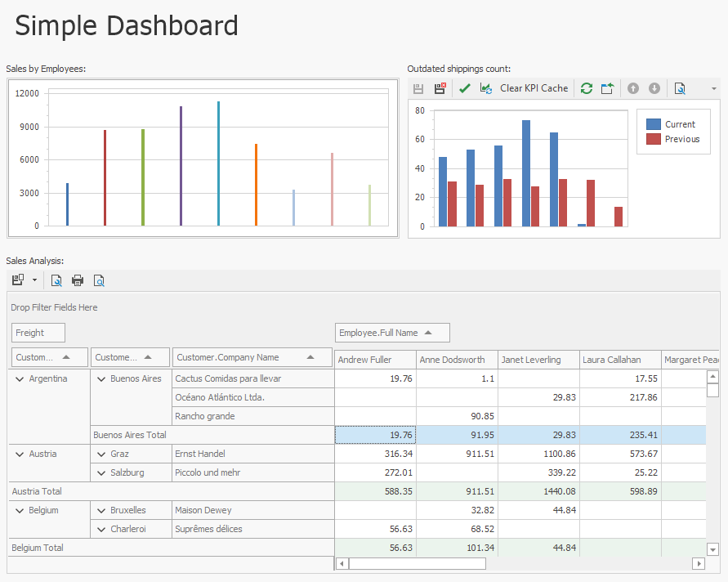Click the grayed-out Save icon in KPI toolbar
728x582 pixels.
pyautogui.click(x=418, y=88)
